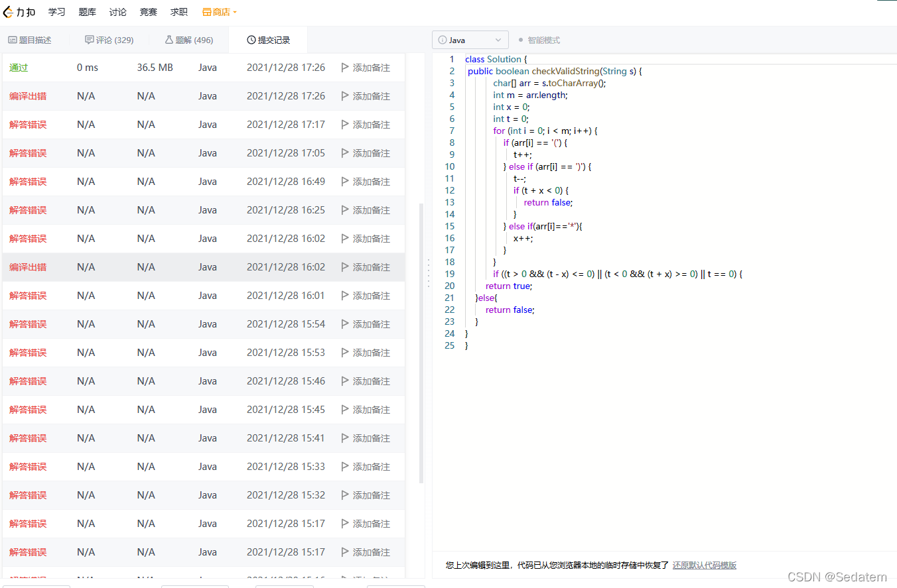This screenshot has height=588, width=897.
Task: Click the 提交记录 clock icon
Action: [x=251, y=40]
